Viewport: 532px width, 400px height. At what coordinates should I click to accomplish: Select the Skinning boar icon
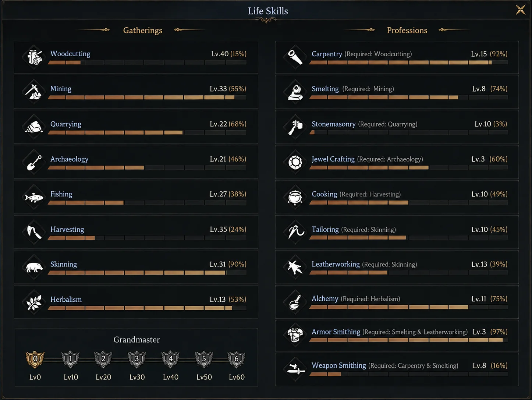(34, 267)
